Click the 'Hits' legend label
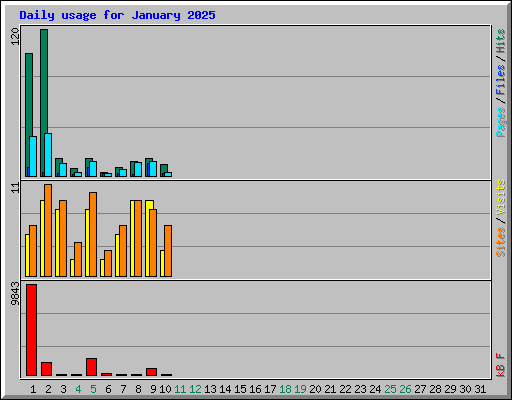 (501, 41)
